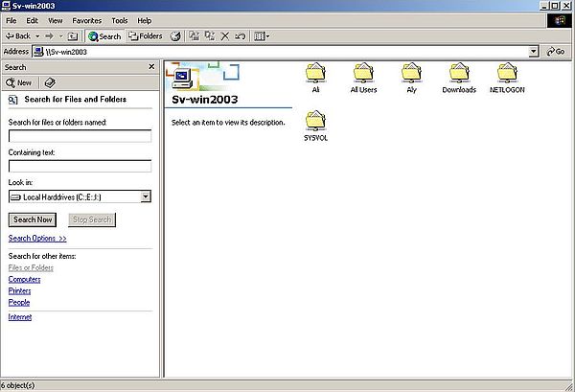Expand the Look in drive dropdown
The width and height of the screenshot is (575, 392).
(145, 196)
